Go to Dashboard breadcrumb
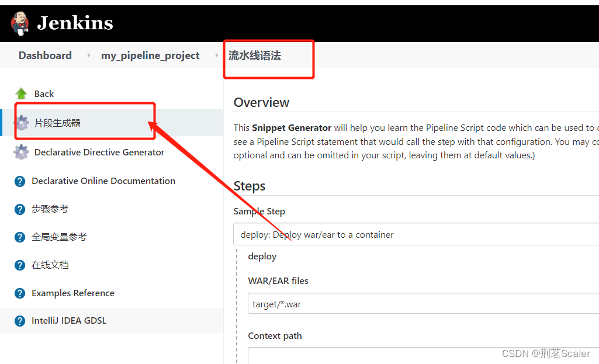The width and height of the screenshot is (599, 364). coord(45,56)
